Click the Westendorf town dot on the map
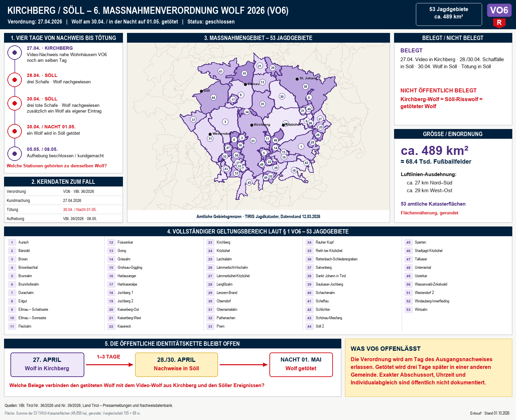516x420 pixels. 210,134
